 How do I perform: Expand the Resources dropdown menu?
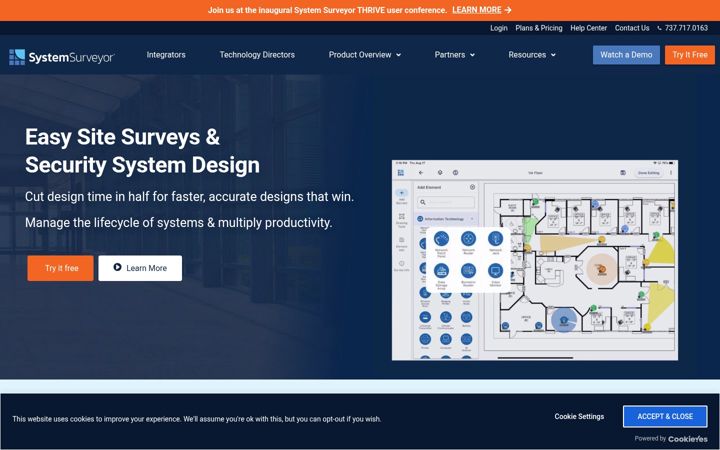532,55
